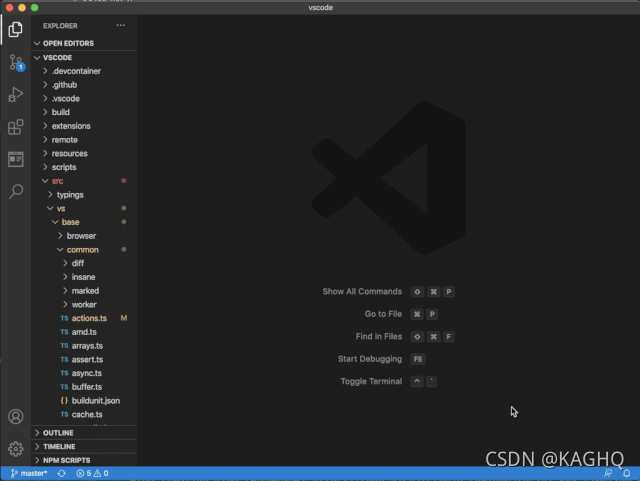The image size is (640, 481).
Task: Collapse the base folder
Action: click(84, 222)
